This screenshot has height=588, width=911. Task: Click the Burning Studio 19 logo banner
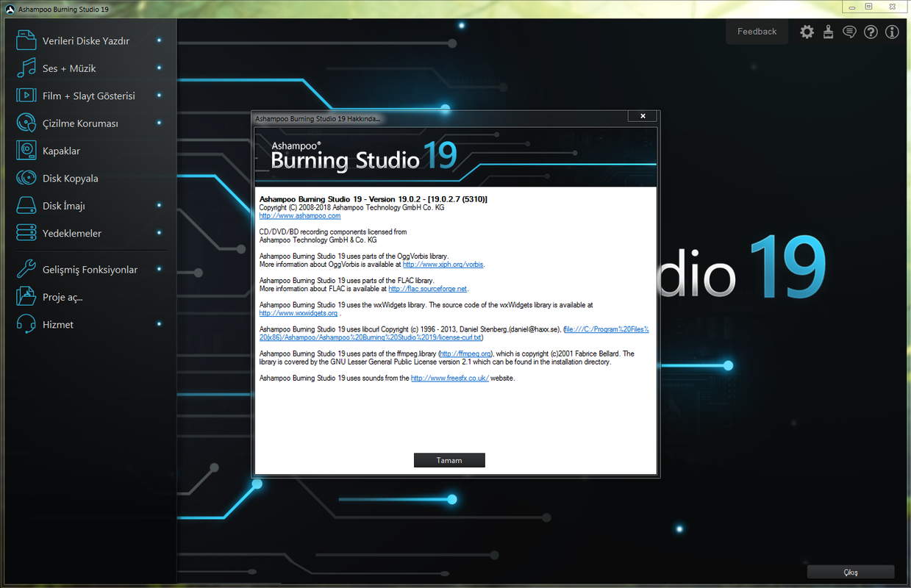455,157
